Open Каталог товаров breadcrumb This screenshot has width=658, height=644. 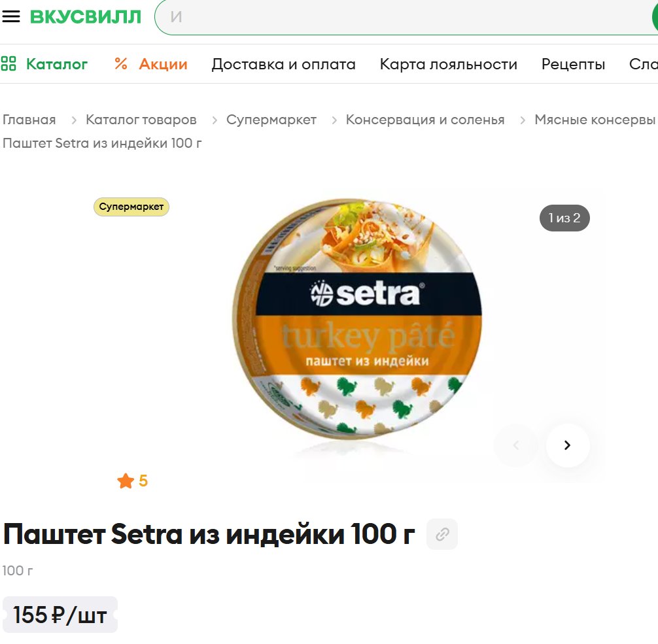(x=141, y=120)
